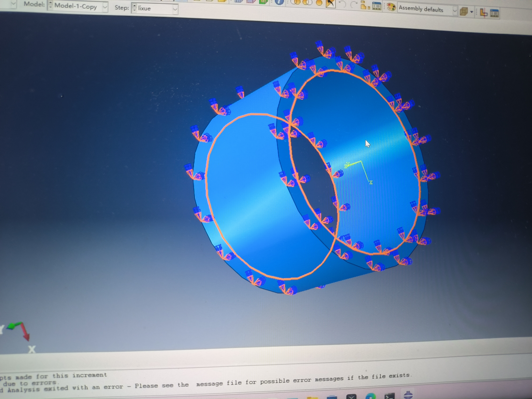Click the Abaqus taskbar application icon
Image resolution: width=532 pixels, height=399 pixels.
coord(408,395)
